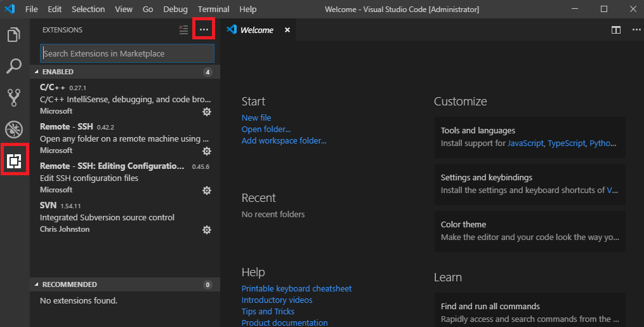Open the Edit menu
This screenshot has height=327, width=644.
pyautogui.click(x=54, y=9)
